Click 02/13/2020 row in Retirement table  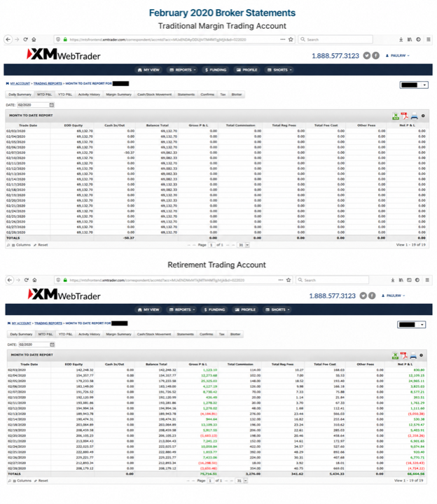(216, 414)
